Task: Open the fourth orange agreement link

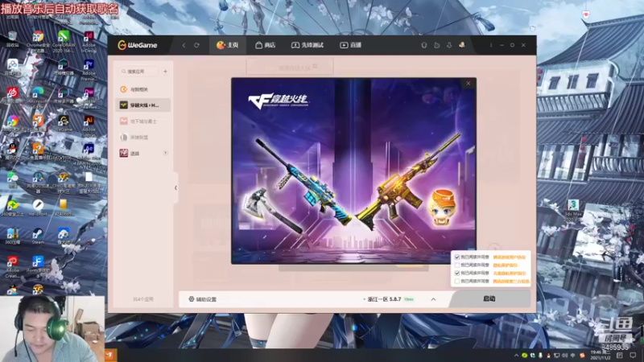Action: click(511, 281)
